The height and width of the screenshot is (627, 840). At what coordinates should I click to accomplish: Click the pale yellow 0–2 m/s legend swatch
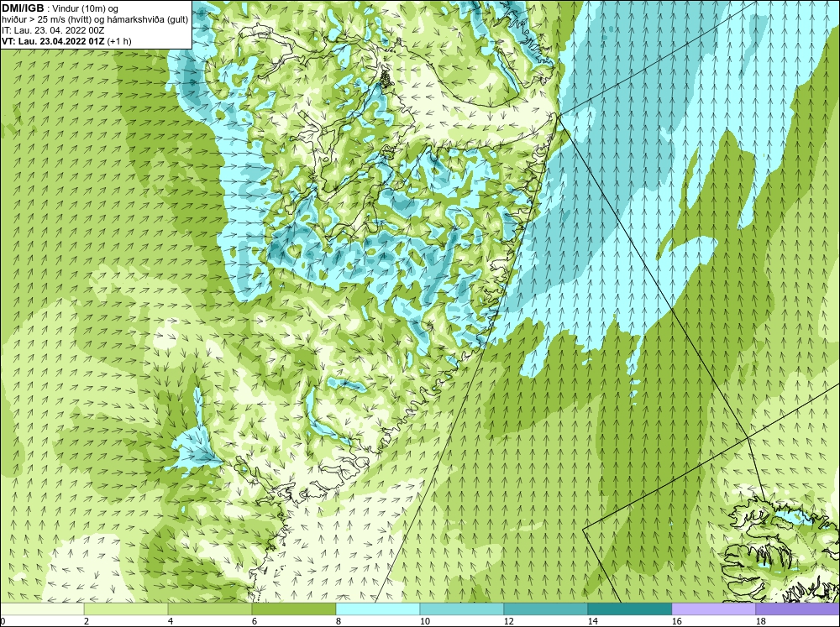coord(42,609)
